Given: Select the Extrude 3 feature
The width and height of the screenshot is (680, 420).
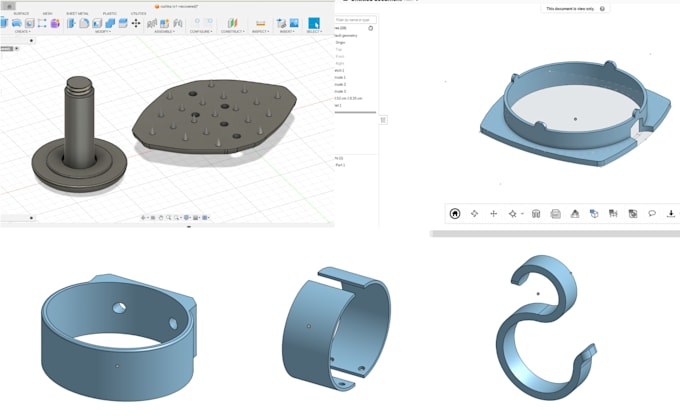Looking at the screenshot, I should 340,91.
